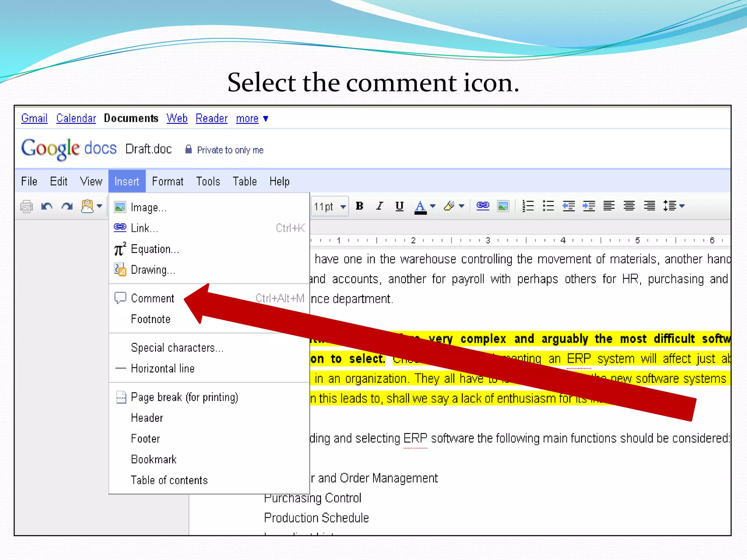Viewport: 747px width, 560px height.
Task: Expand the highlight color dropdown arrow
Action: click(x=461, y=206)
